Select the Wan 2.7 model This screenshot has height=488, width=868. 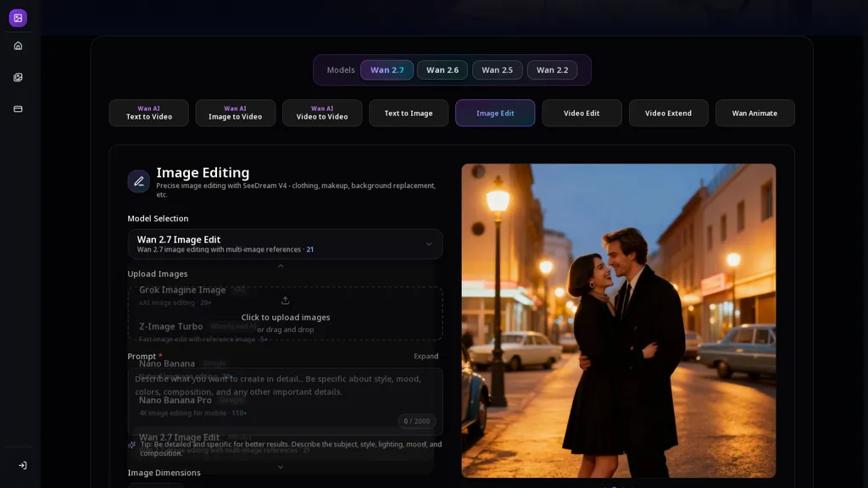click(387, 70)
